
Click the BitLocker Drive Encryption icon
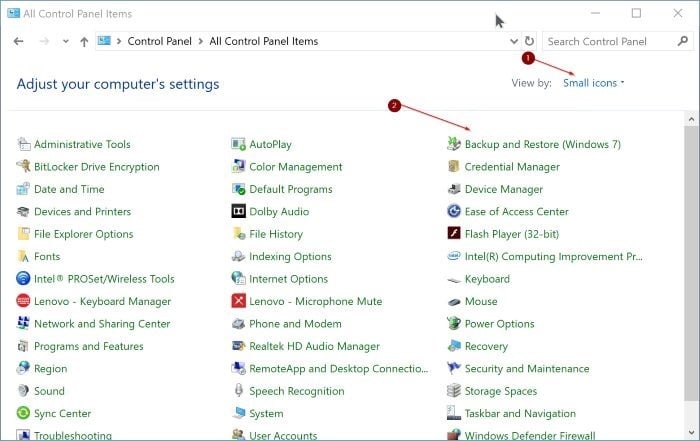coord(23,166)
